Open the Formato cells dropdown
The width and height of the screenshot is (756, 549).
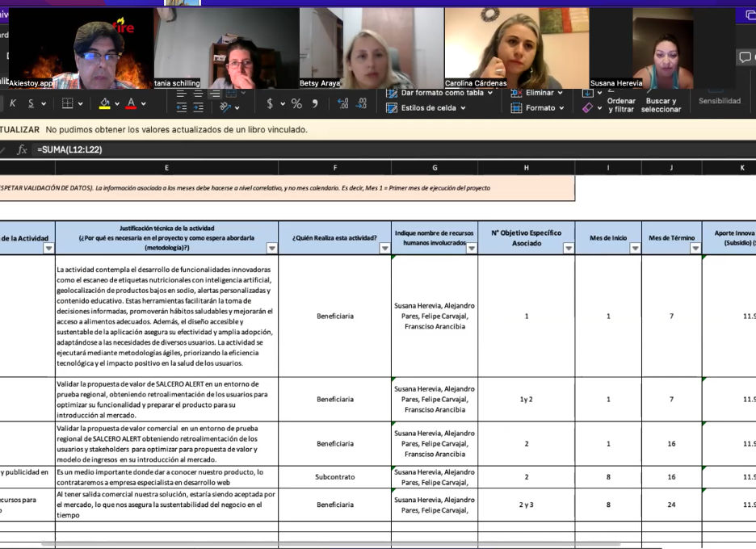pyautogui.click(x=540, y=108)
